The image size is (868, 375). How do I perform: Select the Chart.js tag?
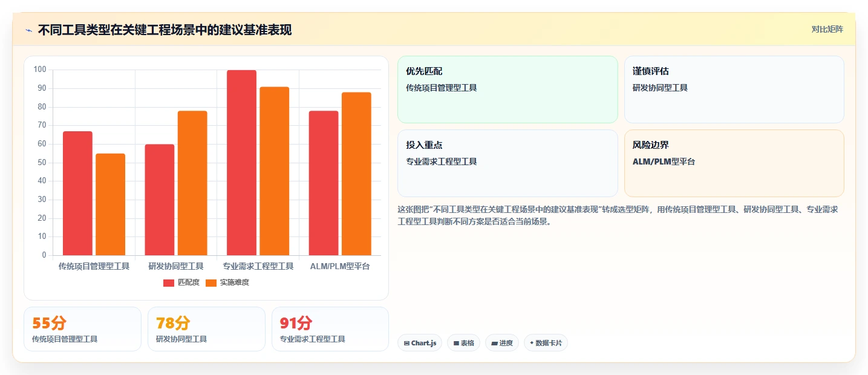(420, 343)
